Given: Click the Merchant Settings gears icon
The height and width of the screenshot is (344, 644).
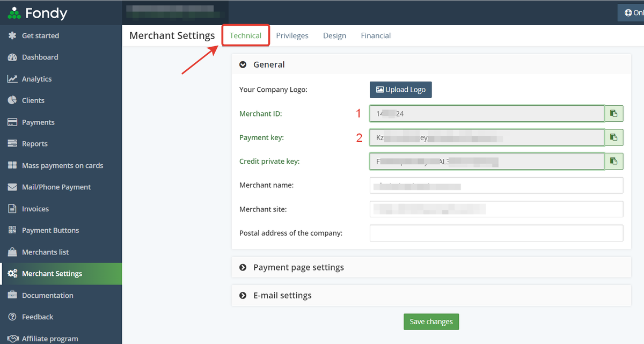Looking at the screenshot, I should coord(12,274).
